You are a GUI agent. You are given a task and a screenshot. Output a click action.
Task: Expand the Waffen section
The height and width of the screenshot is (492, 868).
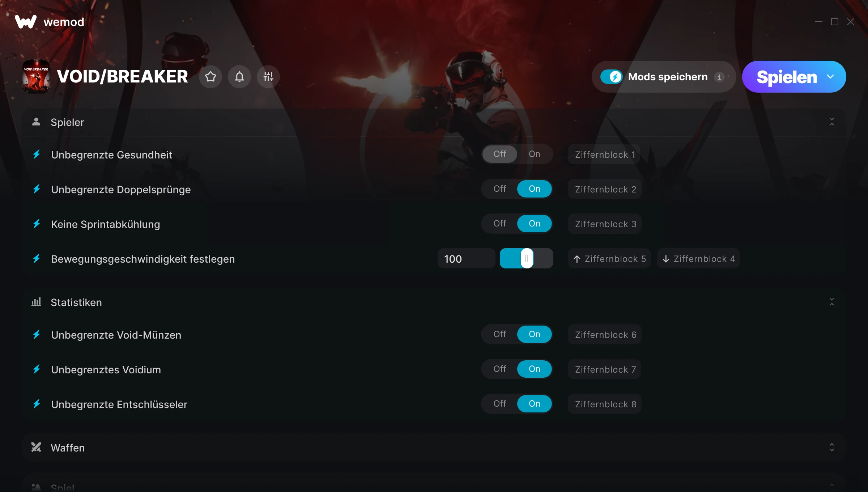tap(832, 448)
